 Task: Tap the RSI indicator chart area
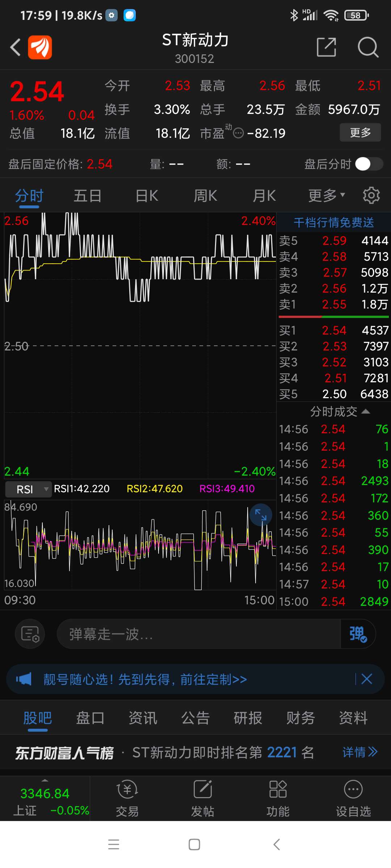(x=140, y=545)
